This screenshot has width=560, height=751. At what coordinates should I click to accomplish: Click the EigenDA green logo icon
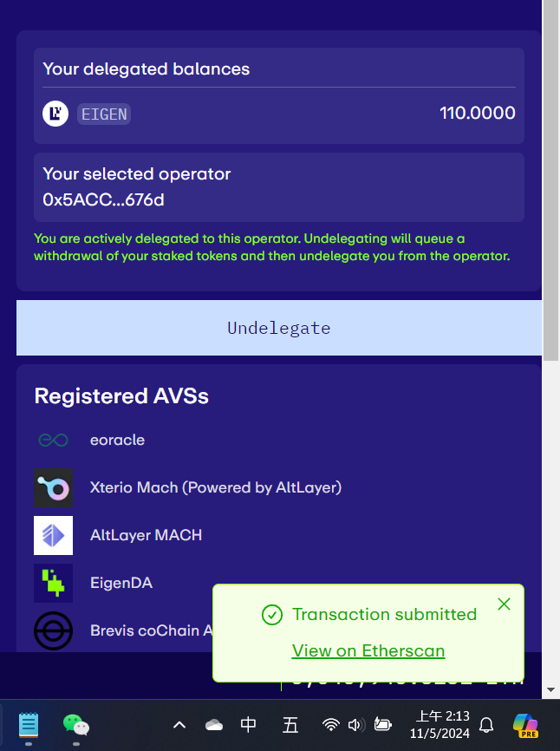tap(53, 583)
